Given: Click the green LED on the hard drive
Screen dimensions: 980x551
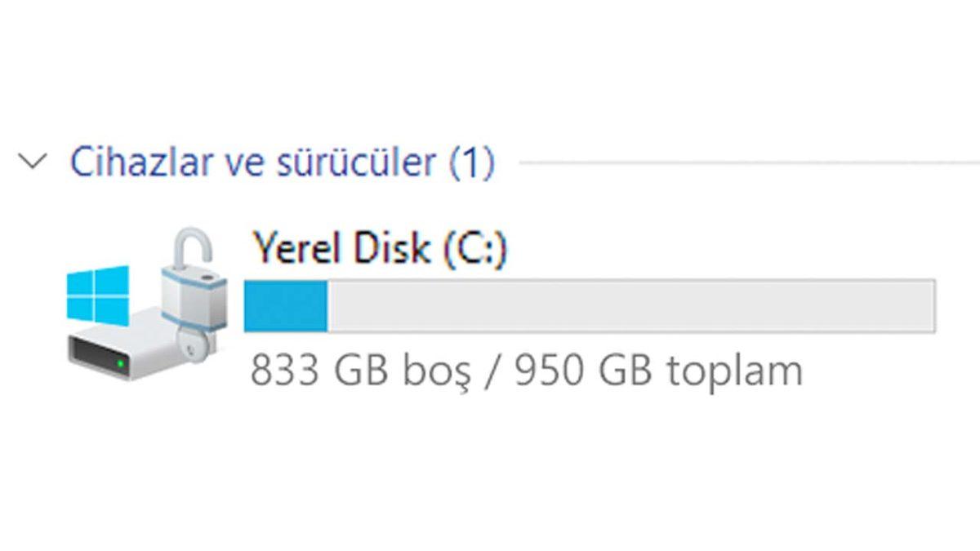Looking at the screenshot, I should point(122,362).
